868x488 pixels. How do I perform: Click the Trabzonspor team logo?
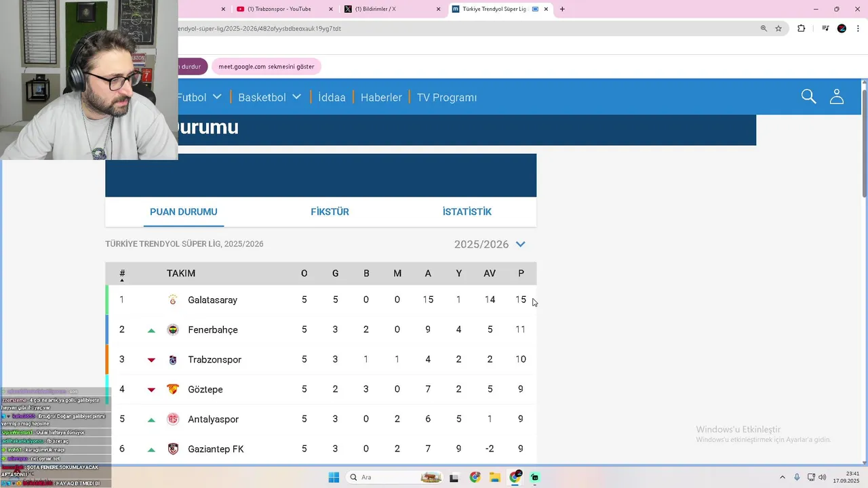click(x=173, y=359)
